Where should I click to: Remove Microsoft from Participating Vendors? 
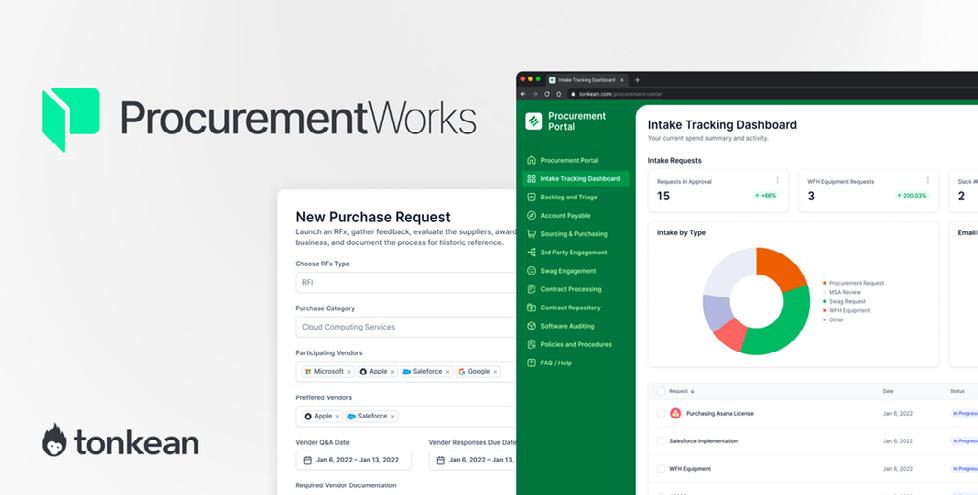click(x=349, y=372)
